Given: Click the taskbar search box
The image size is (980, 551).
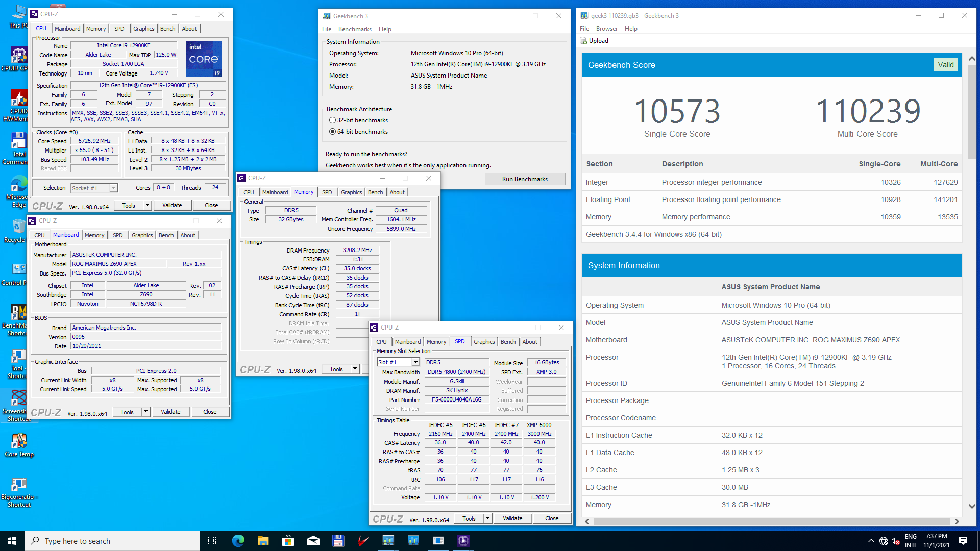Looking at the screenshot, I should [112, 541].
